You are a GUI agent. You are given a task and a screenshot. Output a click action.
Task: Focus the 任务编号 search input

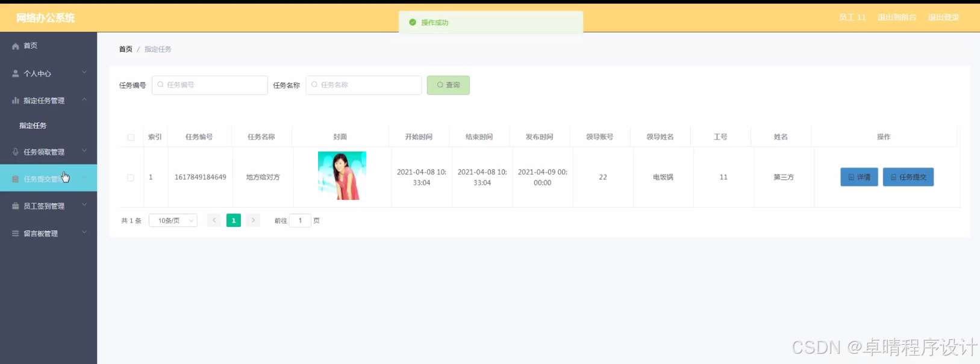[x=210, y=85]
